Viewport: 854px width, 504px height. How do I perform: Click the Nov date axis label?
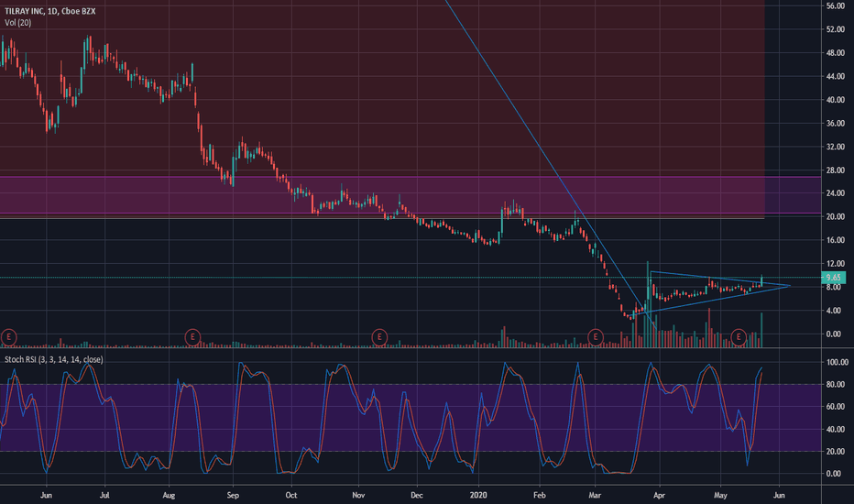point(358,495)
